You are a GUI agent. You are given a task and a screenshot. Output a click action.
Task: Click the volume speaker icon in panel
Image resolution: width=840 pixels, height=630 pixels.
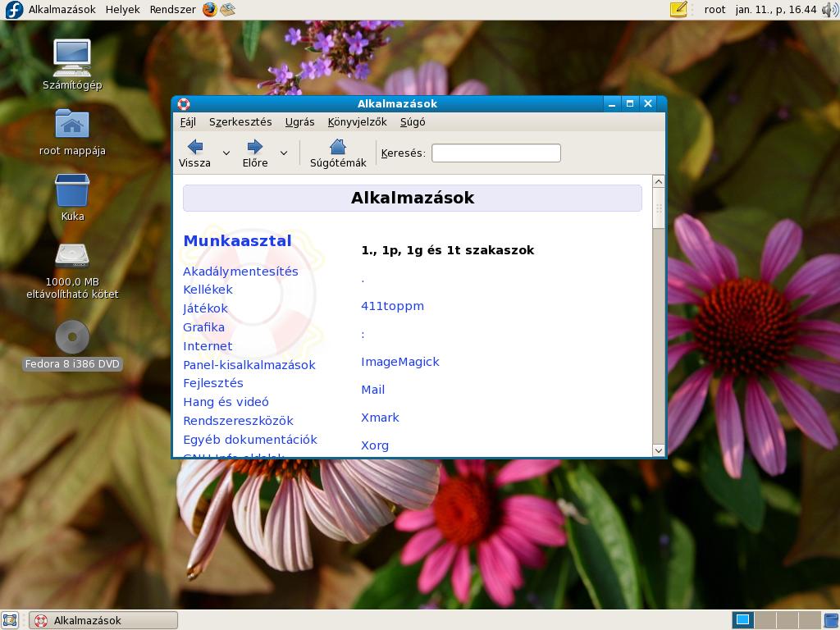tap(829, 10)
